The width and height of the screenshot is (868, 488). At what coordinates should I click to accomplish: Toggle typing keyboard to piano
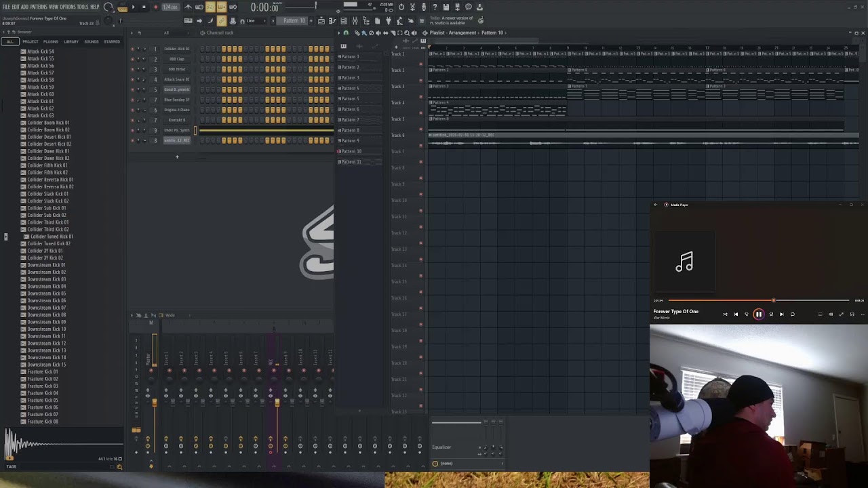coord(188,20)
